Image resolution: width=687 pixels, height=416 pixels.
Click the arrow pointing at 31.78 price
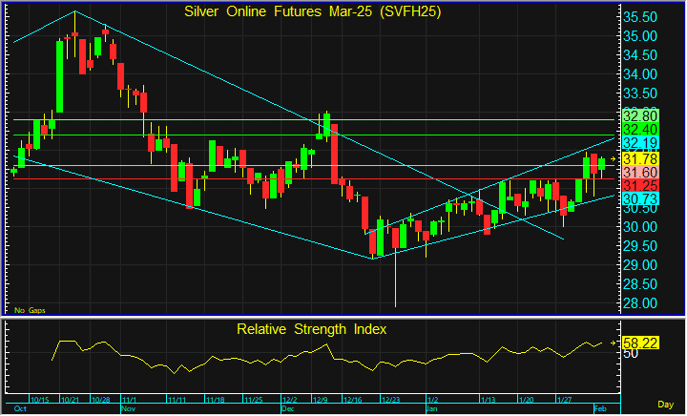[613, 159]
